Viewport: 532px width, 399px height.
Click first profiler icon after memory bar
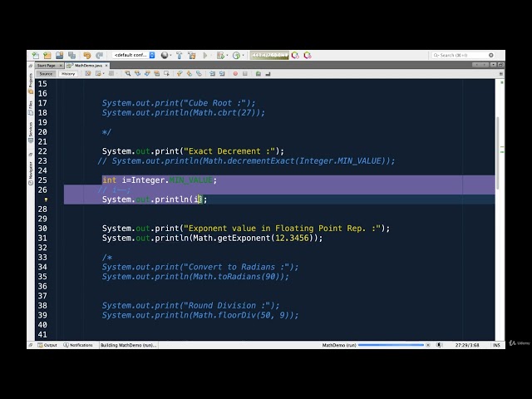[x=295, y=56]
